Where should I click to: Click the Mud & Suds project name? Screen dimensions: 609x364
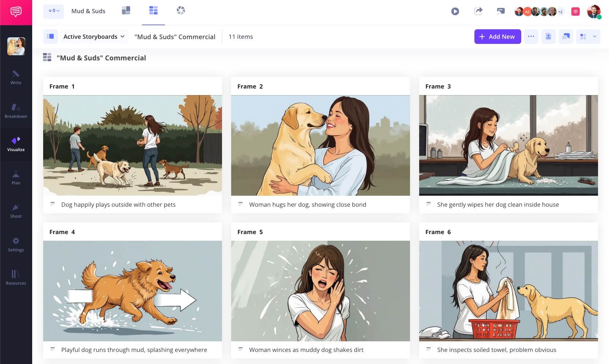tap(88, 11)
